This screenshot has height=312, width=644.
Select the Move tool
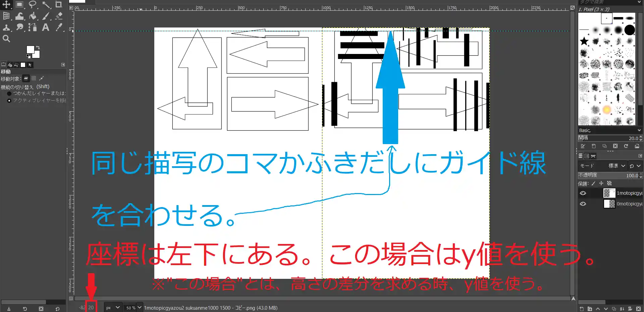pyautogui.click(x=7, y=5)
